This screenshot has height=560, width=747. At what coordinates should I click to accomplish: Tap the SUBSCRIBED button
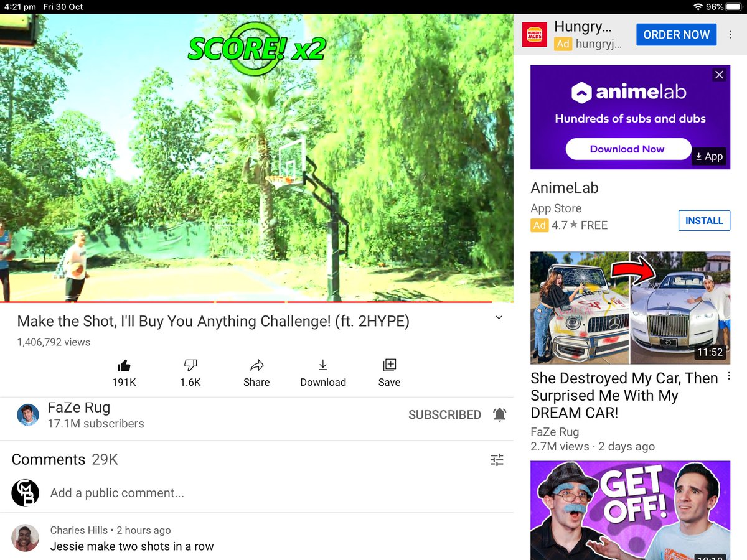tap(444, 414)
